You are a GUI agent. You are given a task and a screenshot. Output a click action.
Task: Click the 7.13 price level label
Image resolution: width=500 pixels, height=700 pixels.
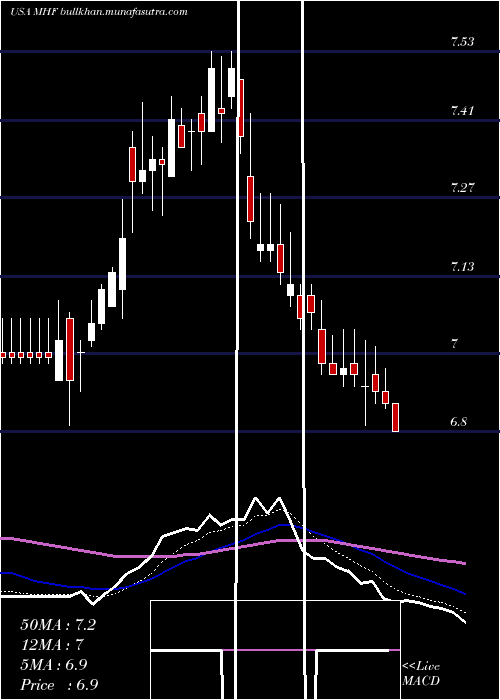pos(462,267)
